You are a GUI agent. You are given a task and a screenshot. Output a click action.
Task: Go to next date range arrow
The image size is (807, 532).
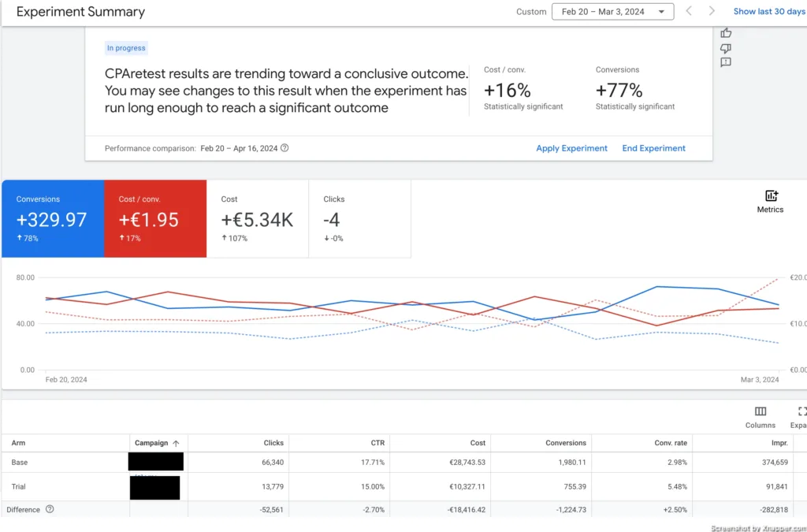(712, 11)
